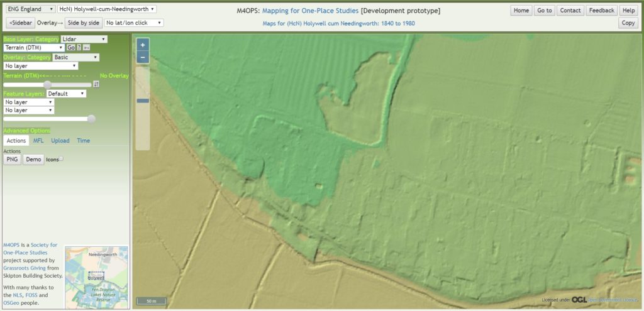Click the 50 m scale bar label
The image size is (644, 311).
click(x=152, y=301)
